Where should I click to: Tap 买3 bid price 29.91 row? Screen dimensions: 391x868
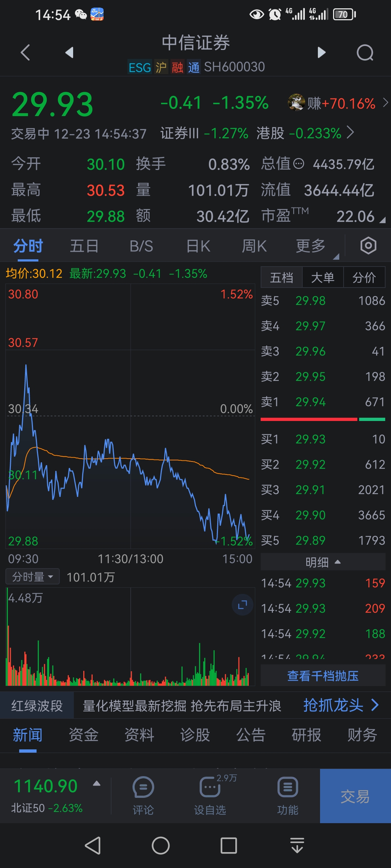pyautogui.click(x=323, y=490)
